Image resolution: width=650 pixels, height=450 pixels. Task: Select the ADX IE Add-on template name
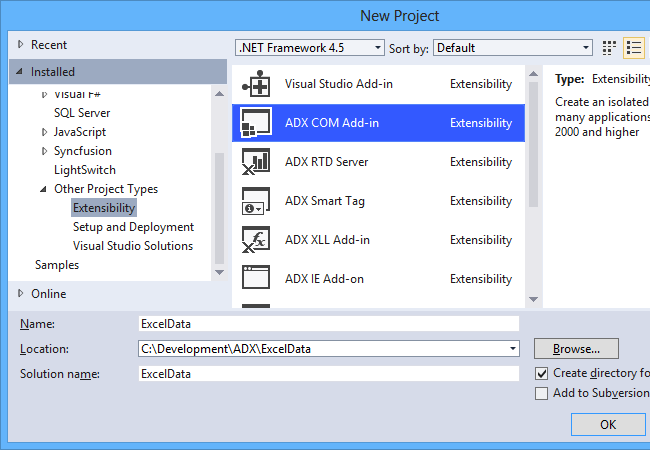pyautogui.click(x=325, y=278)
